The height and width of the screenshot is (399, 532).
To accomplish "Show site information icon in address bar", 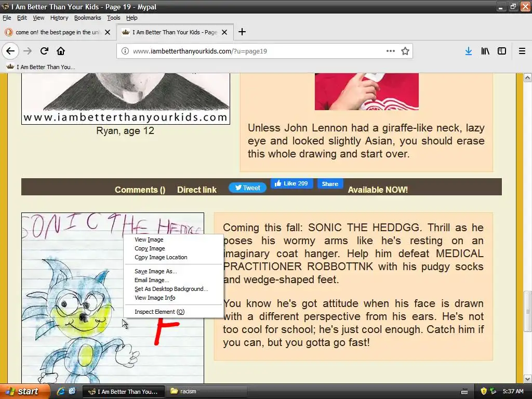I will [x=125, y=51].
